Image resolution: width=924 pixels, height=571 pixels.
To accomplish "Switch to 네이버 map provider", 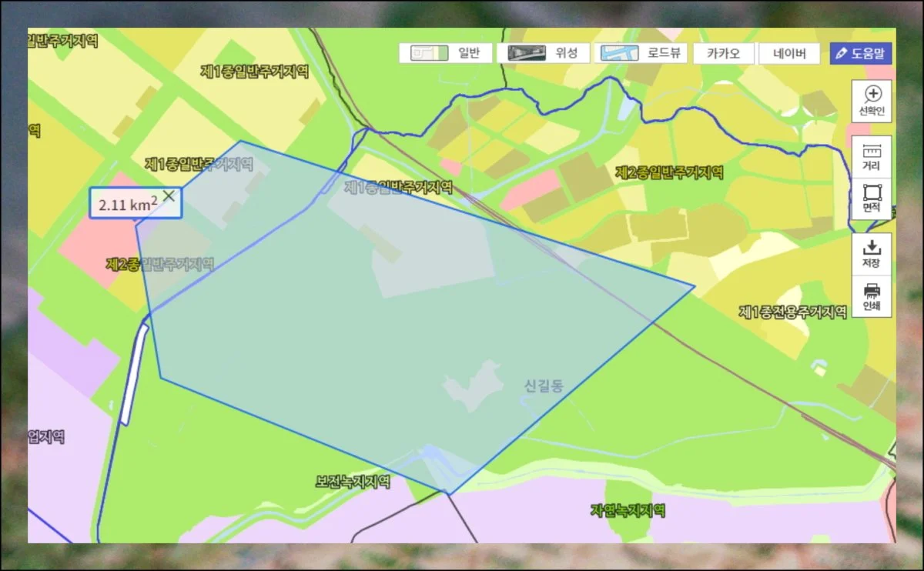I will click(x=789, y=53).
